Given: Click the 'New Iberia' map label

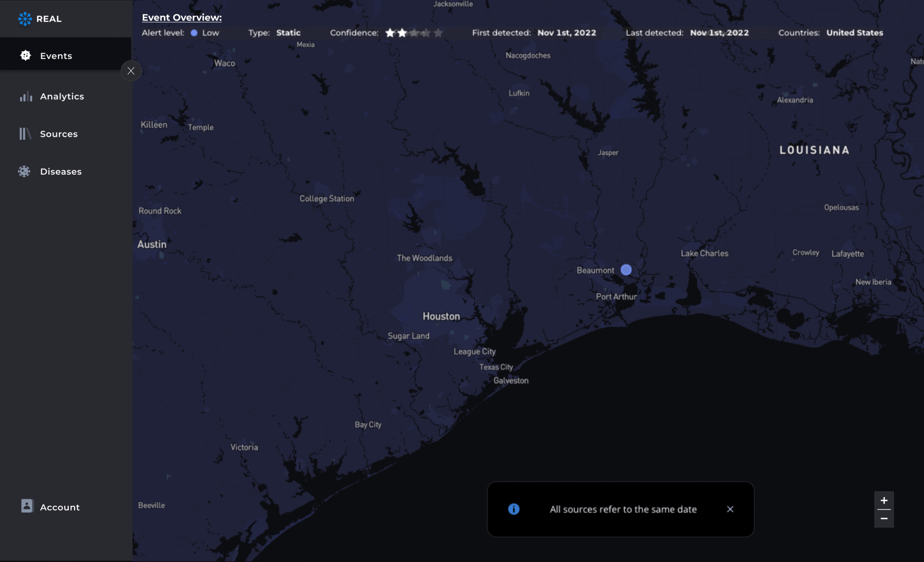Looking at the screenshot, I should 873,282.
